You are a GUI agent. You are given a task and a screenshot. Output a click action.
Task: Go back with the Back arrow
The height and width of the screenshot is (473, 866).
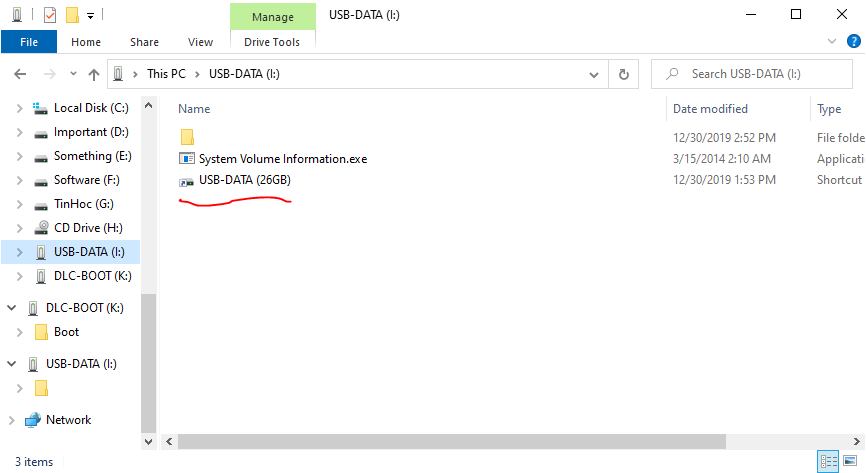[x=20, y=74]
